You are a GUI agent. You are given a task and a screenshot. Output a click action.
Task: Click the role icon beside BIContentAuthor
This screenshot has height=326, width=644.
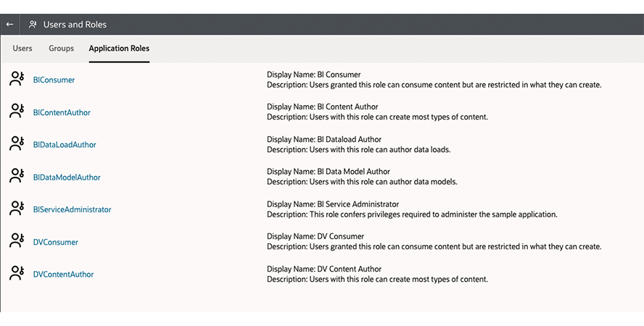17,112
